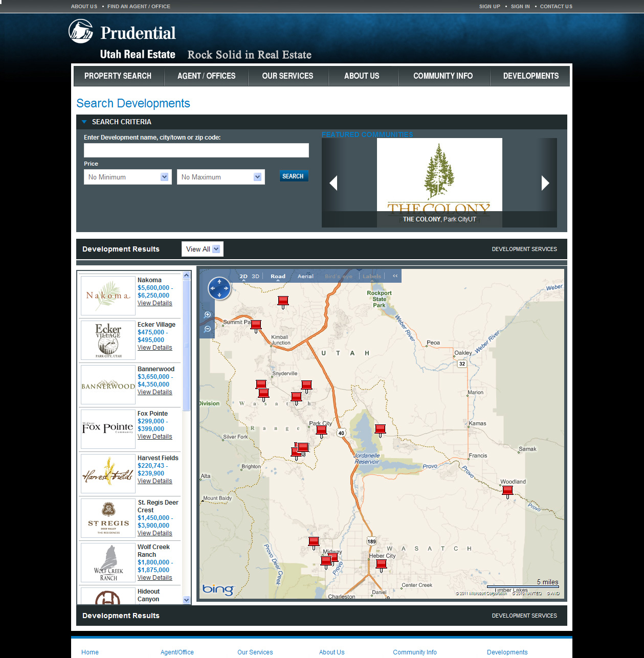Select Aerial map style
Screen dimensions: 644x658
pyautogui.click(x=305, y=276)
